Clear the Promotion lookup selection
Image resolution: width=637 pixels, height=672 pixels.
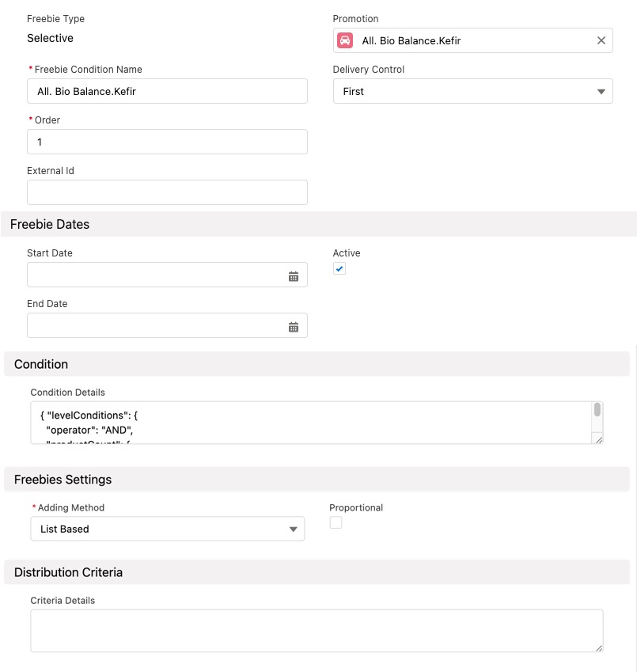tap(601, 40)
